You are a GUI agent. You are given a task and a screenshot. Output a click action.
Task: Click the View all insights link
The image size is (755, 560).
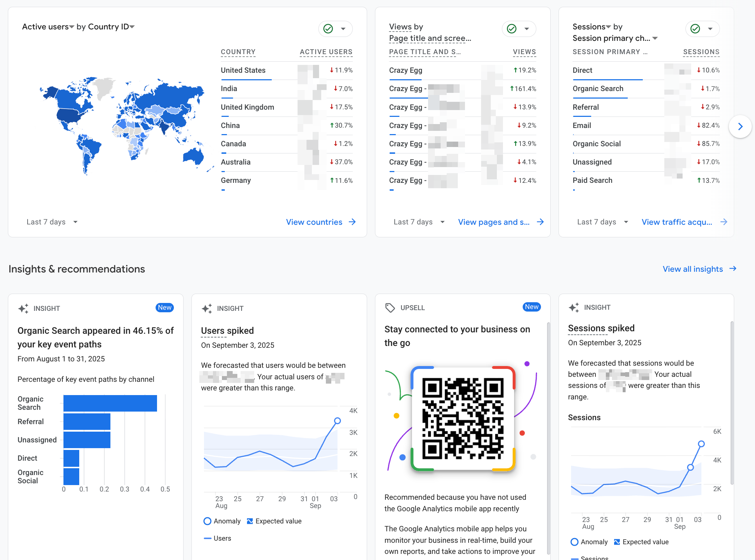pyautogui.click(x=693, y=269)
